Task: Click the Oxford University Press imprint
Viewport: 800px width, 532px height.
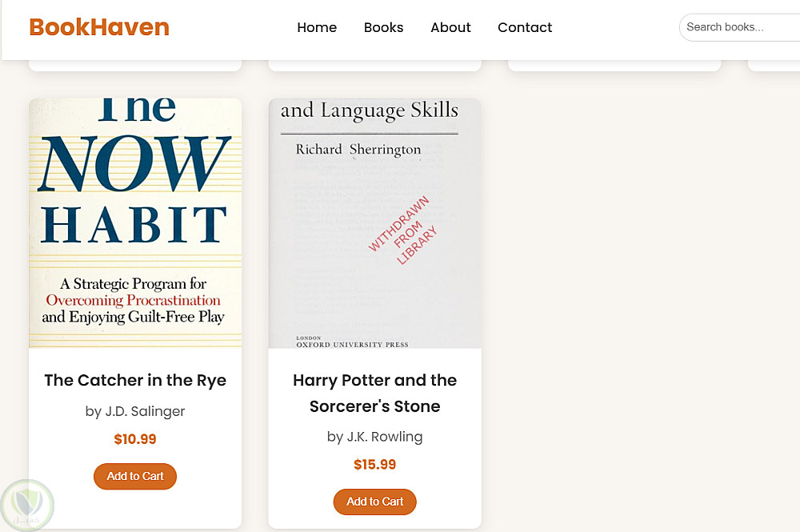Action: pos(352,345)
